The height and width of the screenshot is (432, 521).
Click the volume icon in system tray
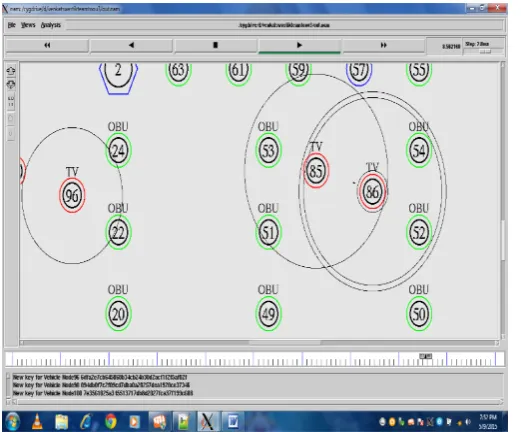point(468,422)
